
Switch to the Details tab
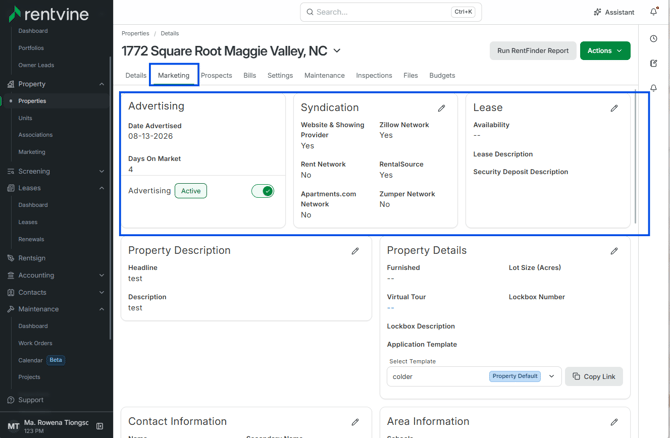(x=136, y=76)
